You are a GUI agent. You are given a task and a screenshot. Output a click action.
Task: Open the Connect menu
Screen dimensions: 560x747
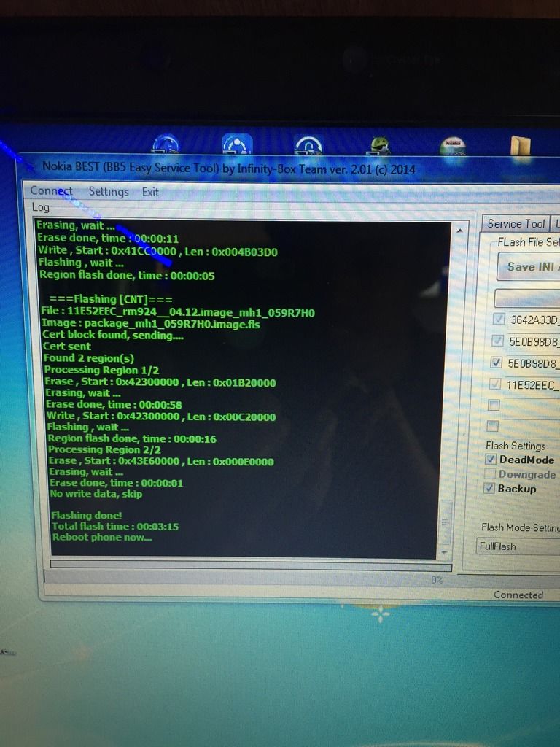click(x=51, y=191)
